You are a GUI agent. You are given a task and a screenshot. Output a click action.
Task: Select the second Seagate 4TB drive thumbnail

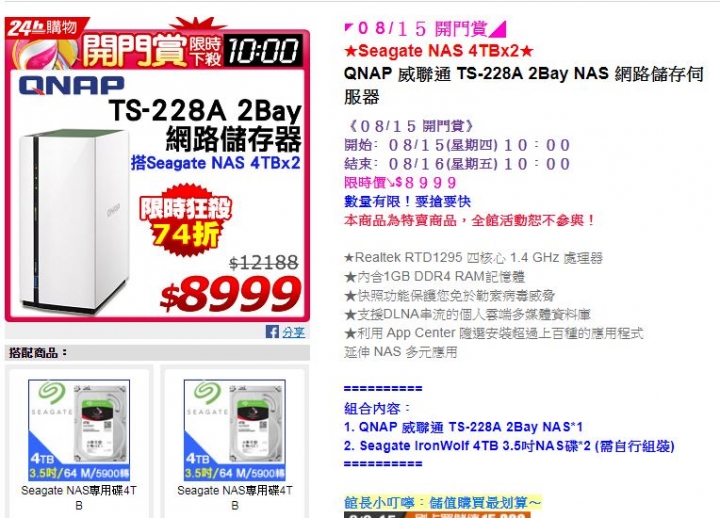[235, 430]
